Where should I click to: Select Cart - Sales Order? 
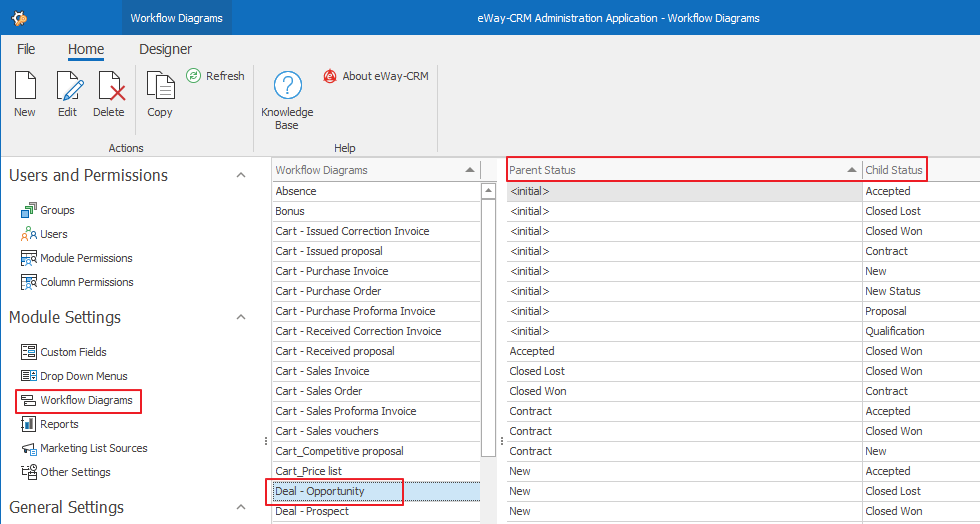point(376,391)
